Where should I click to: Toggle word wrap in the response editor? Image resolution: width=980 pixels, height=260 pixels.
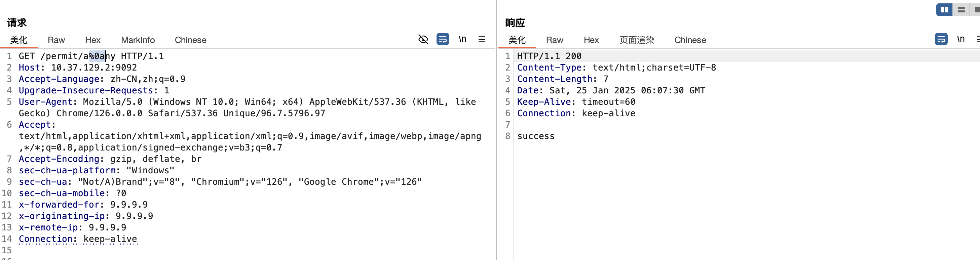941,39
